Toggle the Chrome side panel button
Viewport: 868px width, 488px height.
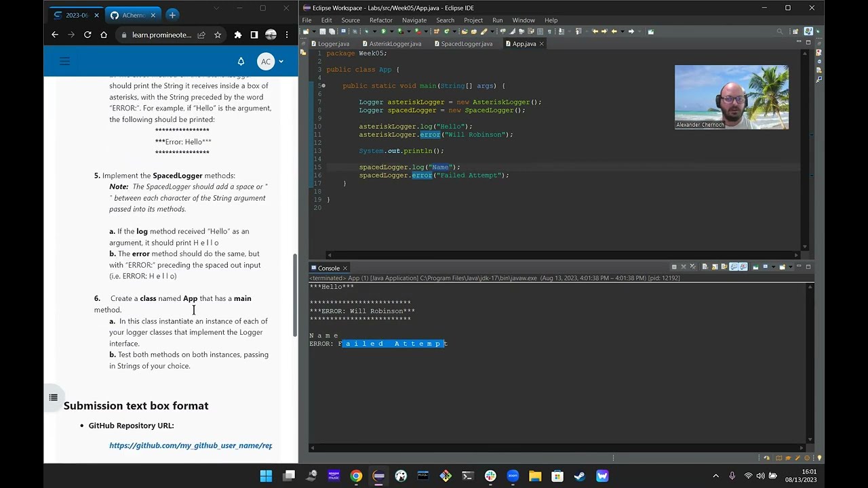click(254, 35)
